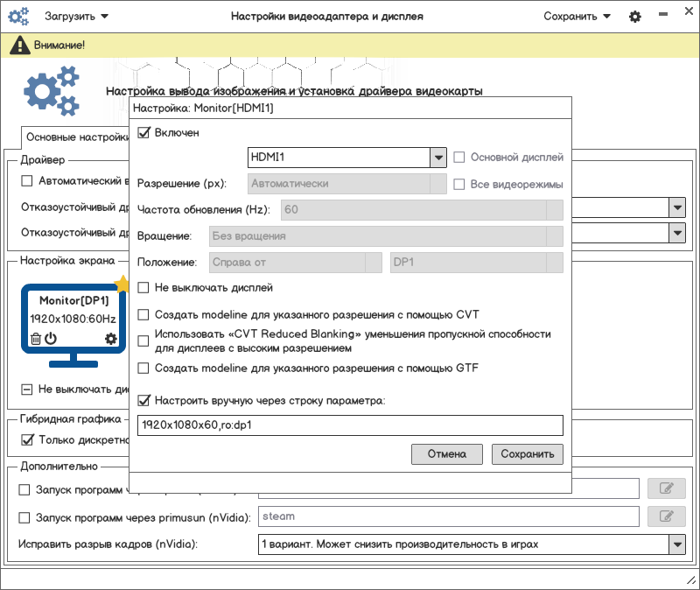Viewport: 700px width, 590px height.
Task: Click the upper edit icon in Дополнительно
Action: [667, 488]
